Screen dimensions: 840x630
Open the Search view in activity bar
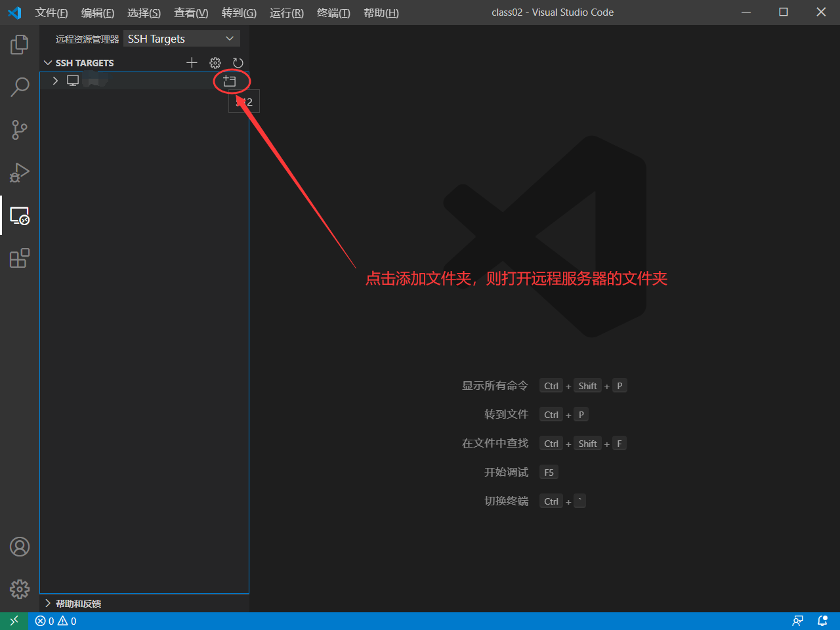point(20,87)
